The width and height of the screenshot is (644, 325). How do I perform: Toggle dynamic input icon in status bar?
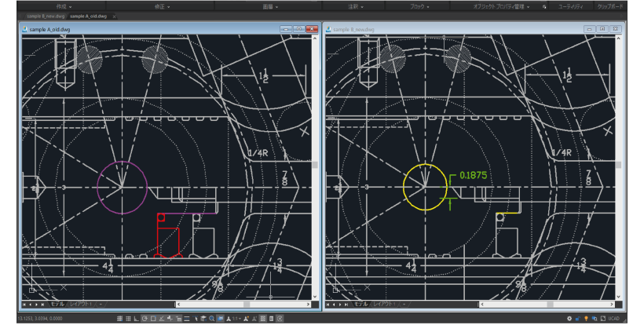(178, 319)
